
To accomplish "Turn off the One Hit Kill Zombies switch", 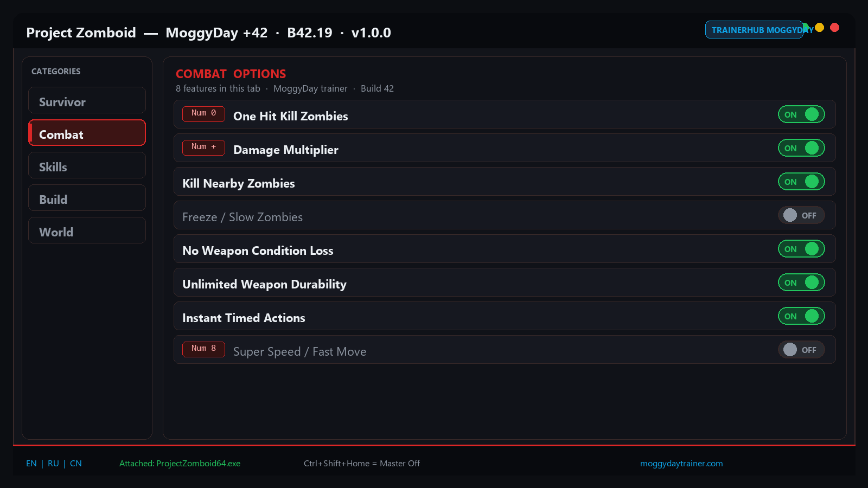I will (801, 114).
